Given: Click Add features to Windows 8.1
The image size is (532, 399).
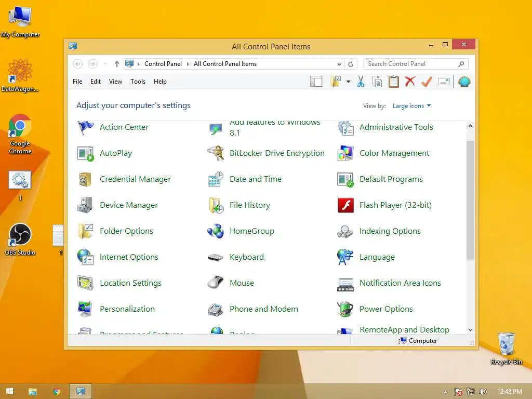Looking at the screenshot, I should (275, 128).
